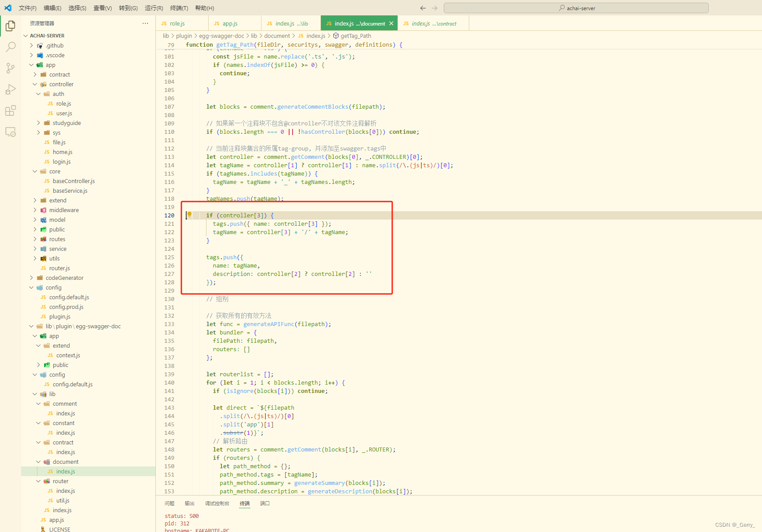Expand the .vscode folder
The height and width of the screenshot is (532, 762).
coord(88,55)
